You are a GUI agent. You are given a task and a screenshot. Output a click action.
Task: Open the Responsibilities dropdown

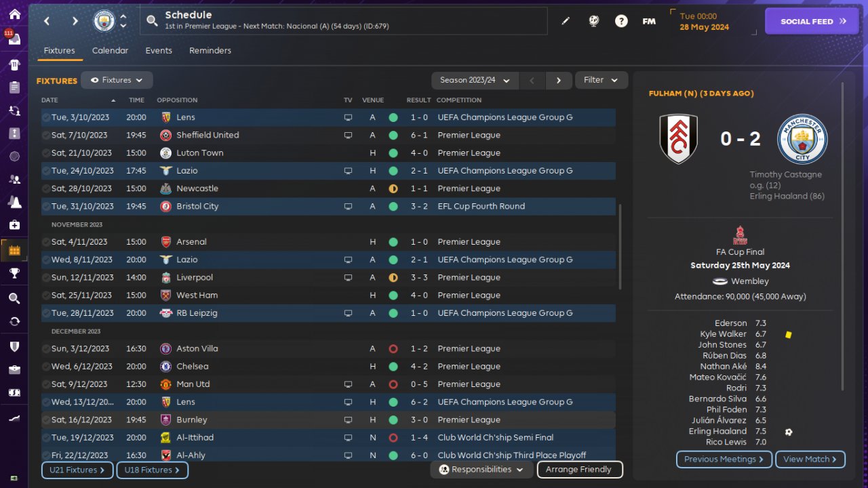(481, 470)
